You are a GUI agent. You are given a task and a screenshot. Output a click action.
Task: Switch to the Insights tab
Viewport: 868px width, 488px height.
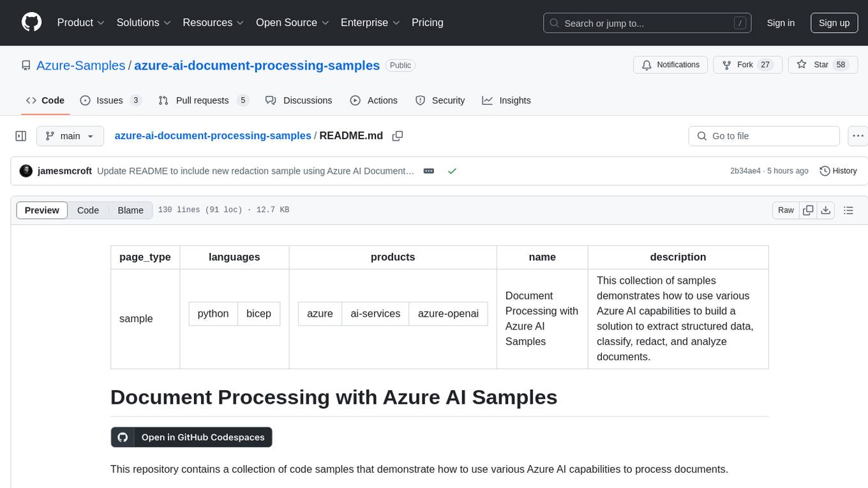pyautogui.click(x=506, y=100)
